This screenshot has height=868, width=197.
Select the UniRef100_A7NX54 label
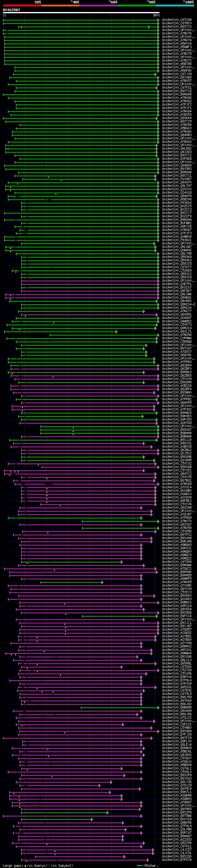[177, 125]
